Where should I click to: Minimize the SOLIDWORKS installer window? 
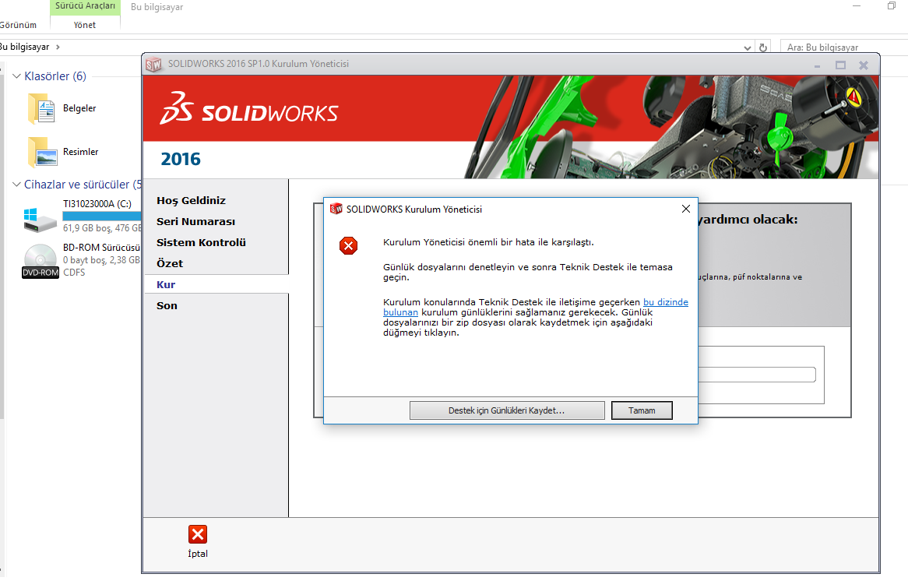tap(817, 65)
